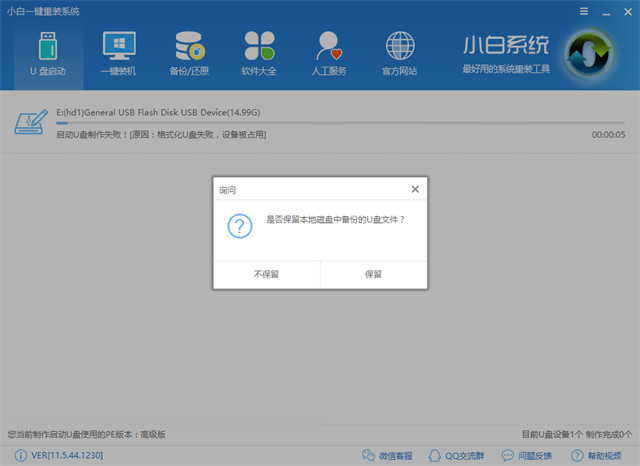Open the U盘启动 tab
The image size is (640, 466).
coord(48,54)
